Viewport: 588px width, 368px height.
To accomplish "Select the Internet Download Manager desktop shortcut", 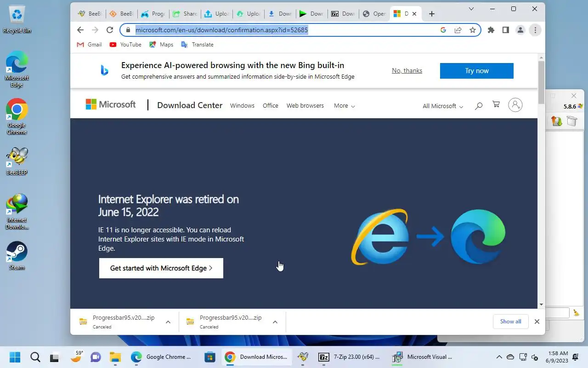I will pyautogui.click(x=17, y=212).
